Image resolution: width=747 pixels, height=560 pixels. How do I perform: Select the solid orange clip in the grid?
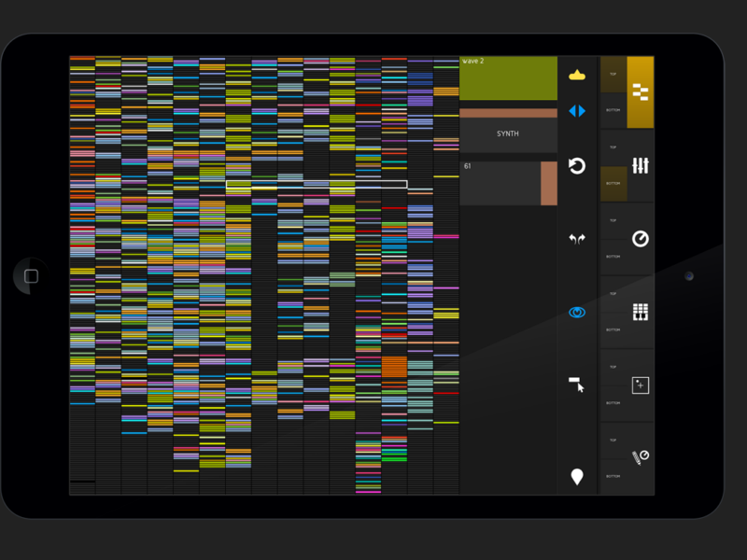[x=394, y=367]
